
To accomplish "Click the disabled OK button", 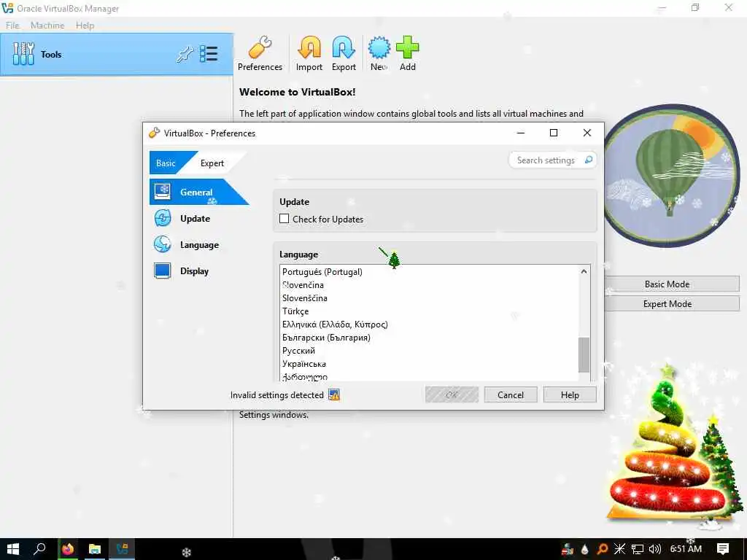I will click(452, 394).
